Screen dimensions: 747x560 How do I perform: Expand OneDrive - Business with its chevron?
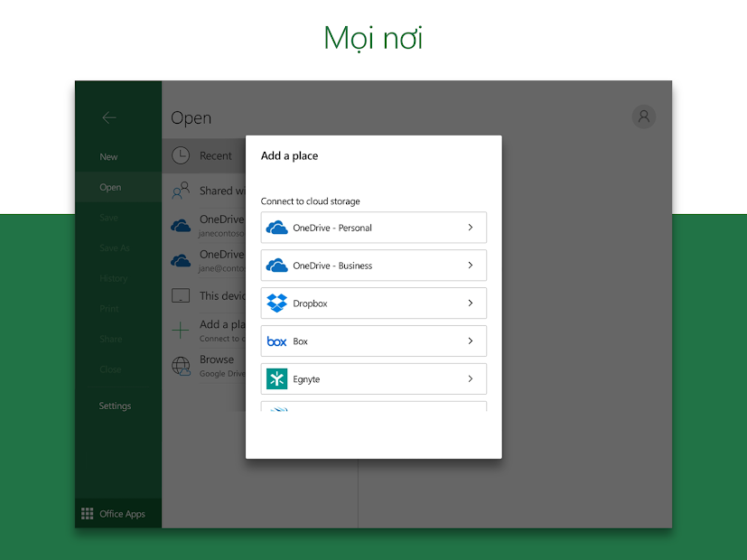[x=472, y=265]
